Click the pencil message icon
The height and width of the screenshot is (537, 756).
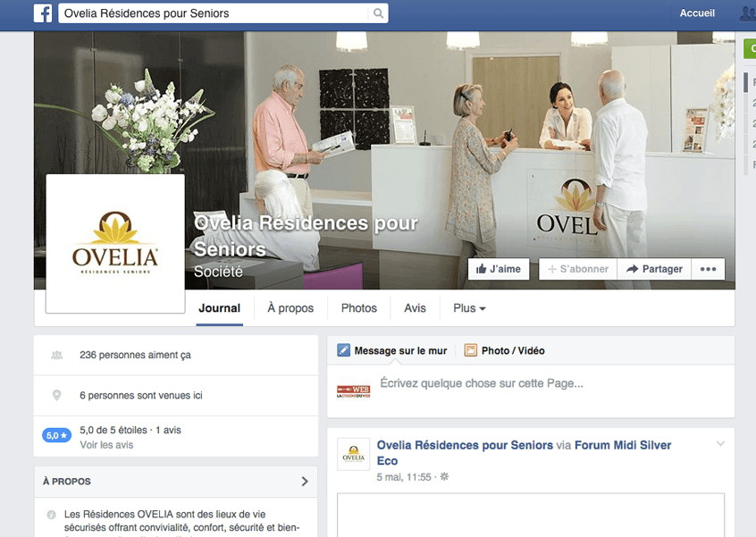point(343,350)
